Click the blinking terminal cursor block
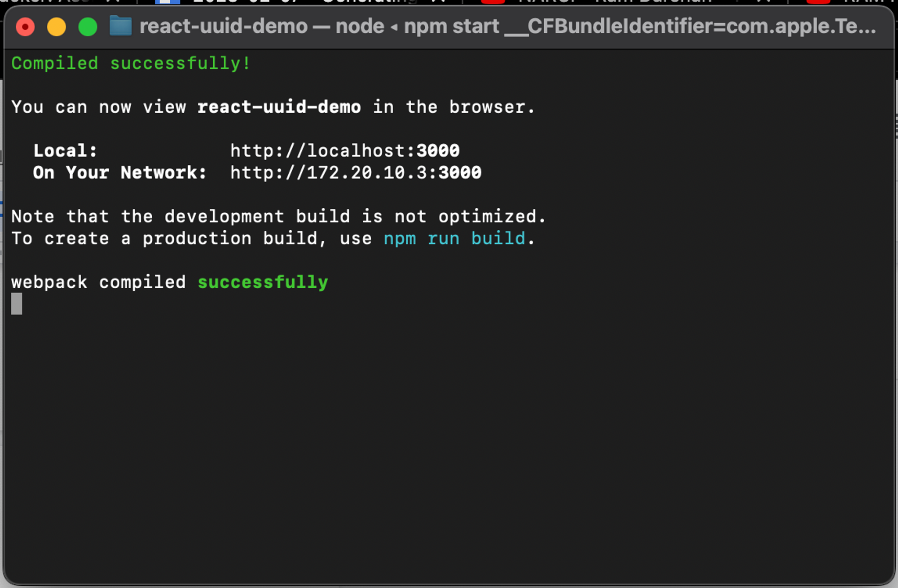898x588 pixels. coord(16,303)
